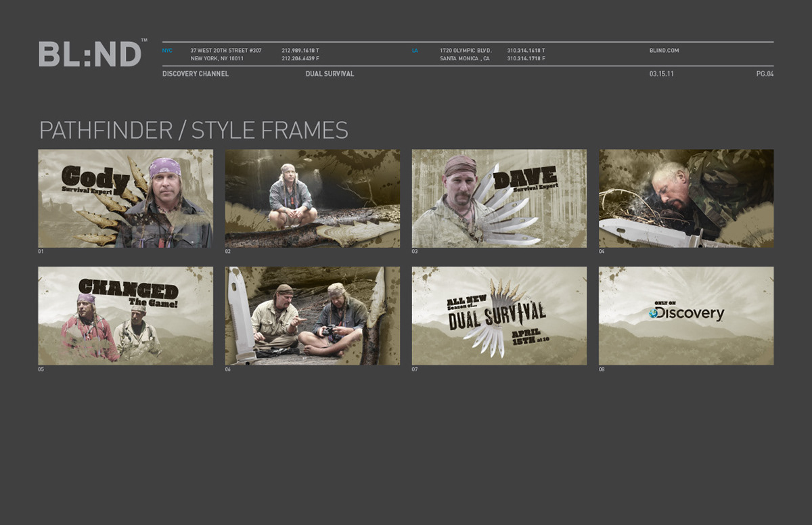
Task: Click the DUAL SURVIVAL project label
Action: (330, 74)
